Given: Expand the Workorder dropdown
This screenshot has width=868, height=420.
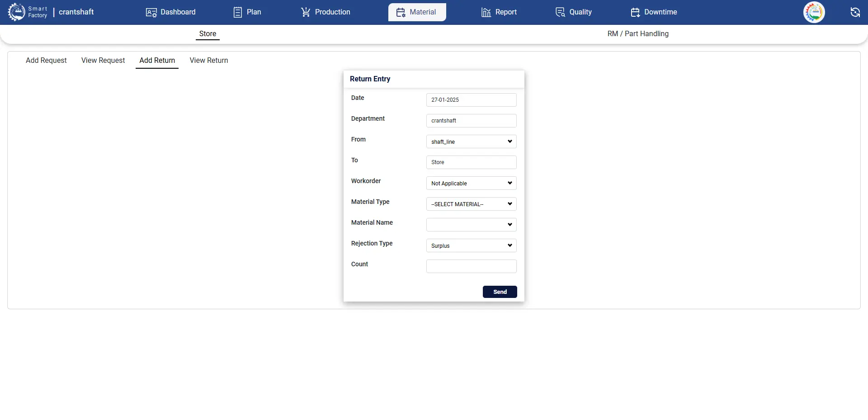Looking at the screenshot, I should (471, 183).
